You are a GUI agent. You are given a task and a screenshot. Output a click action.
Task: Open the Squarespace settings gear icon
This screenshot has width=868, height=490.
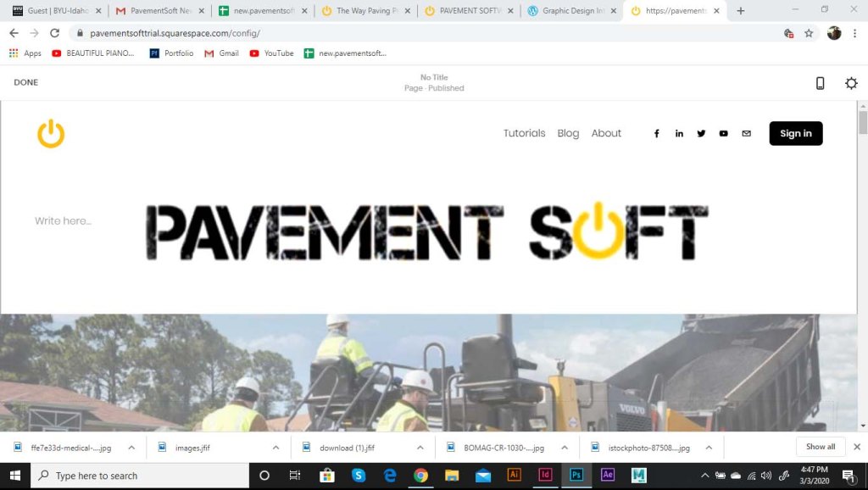point(851,83)
